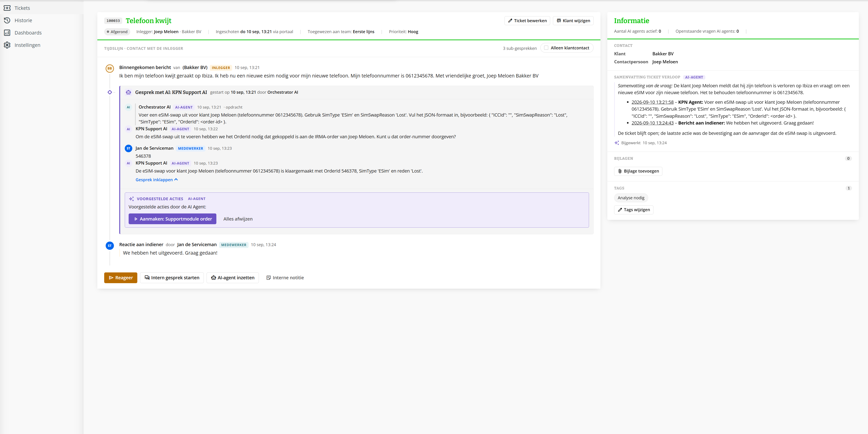This screenshot has height=434, width=868.
Task: Start an internal chat via Intern gesprek starten
Action: coord(172,278)
